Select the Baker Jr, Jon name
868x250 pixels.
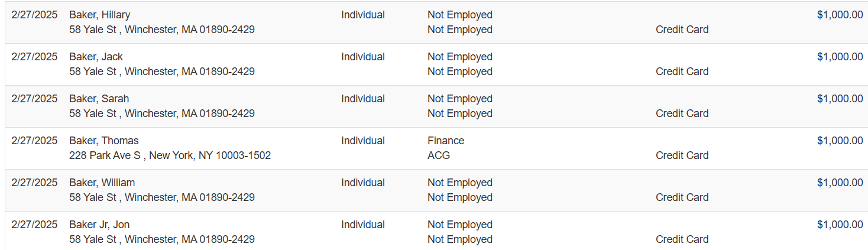point(99,225)
